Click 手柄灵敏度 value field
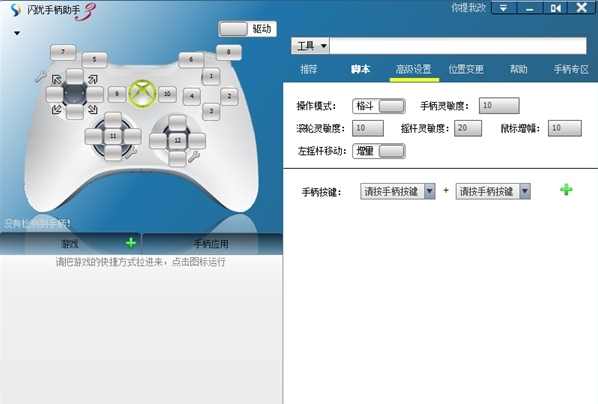The image size is (598, 404). [x=499, y=106]
